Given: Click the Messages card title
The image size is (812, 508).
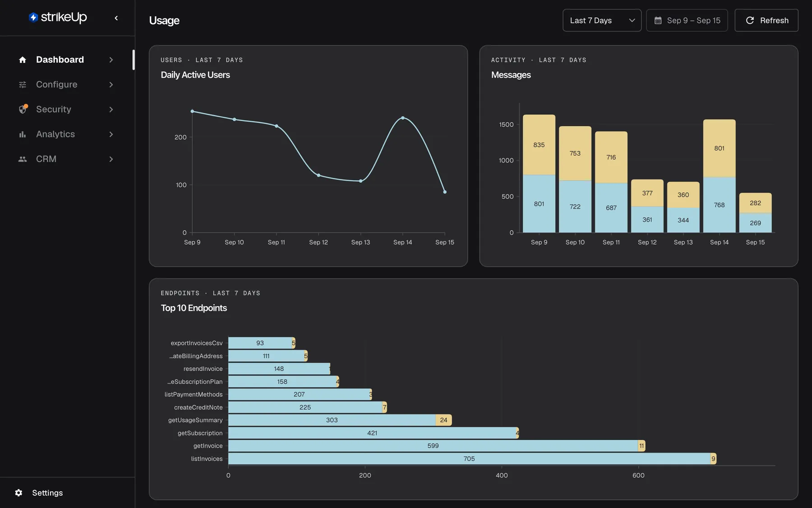Looking at the screenshot, I should 511,75.
